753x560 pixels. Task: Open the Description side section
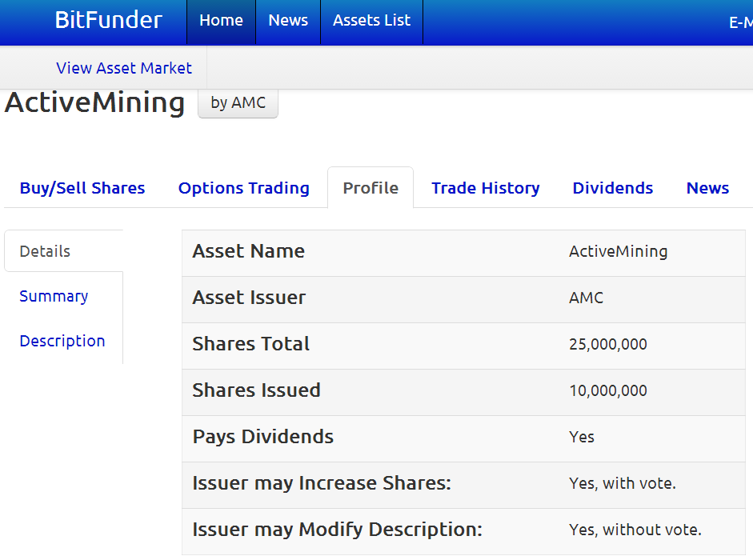(62, 341)
